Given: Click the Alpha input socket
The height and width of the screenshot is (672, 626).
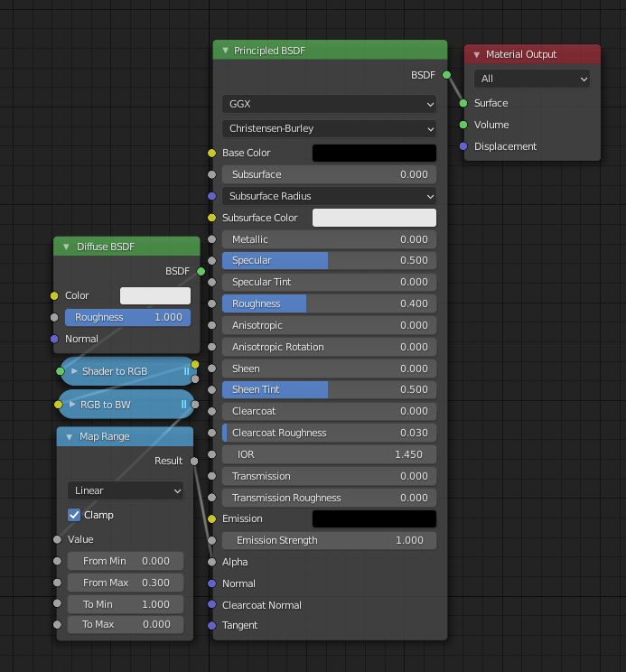Looking at the screenshot, I should click(211, 562).
